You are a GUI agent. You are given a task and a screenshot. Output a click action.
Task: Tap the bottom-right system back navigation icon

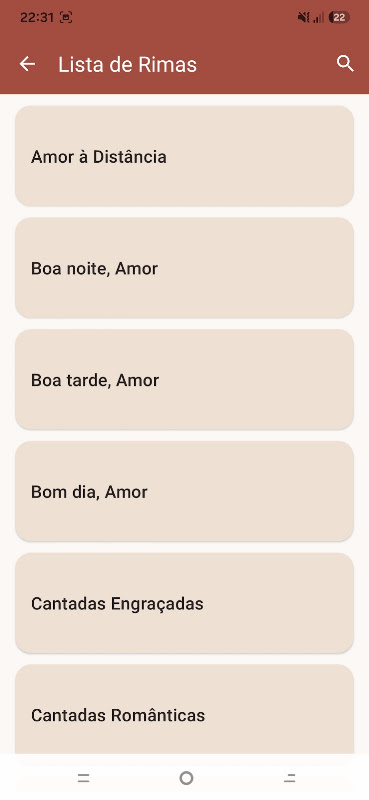[x=289, y=778]
